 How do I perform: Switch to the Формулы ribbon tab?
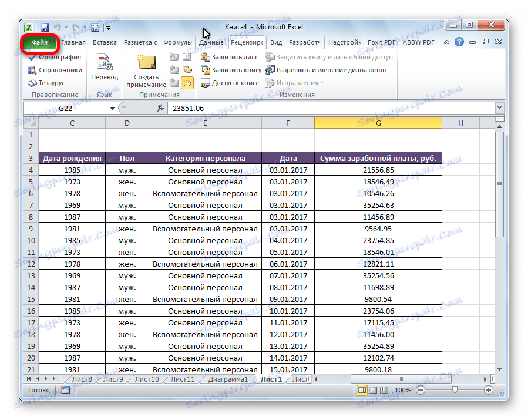[x=177, y=43]
